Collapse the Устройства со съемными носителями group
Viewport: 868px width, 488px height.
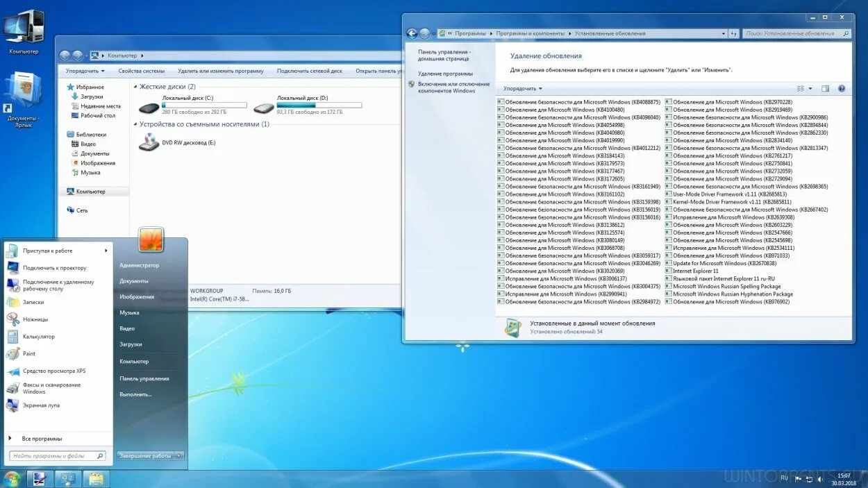pos(135,124)
